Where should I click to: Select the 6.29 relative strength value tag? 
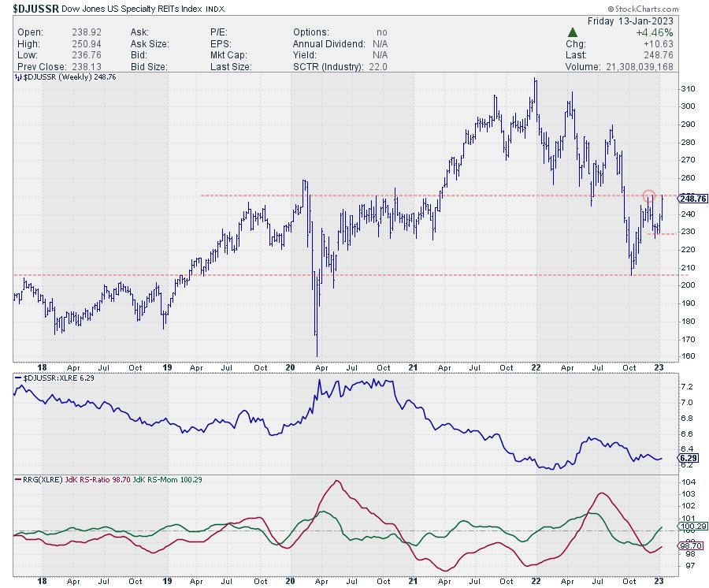coord(687,457)
